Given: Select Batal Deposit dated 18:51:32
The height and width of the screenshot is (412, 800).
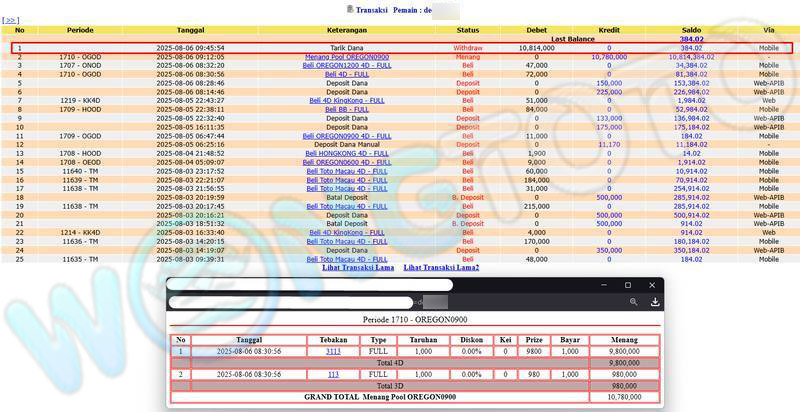Looking at the screenshot, I should tap(347, 224).
